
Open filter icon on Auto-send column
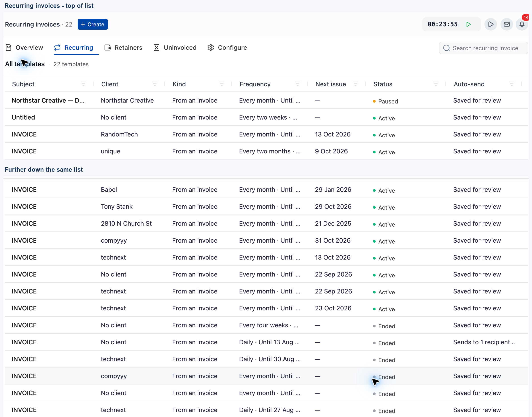tap(512, 84)
